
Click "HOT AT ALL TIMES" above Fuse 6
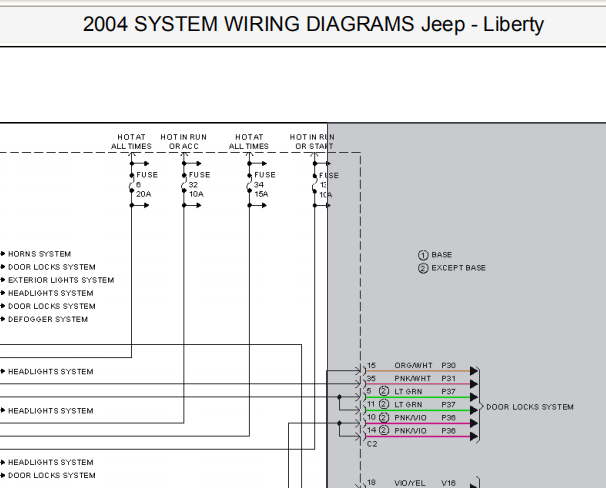coord(131,142)
